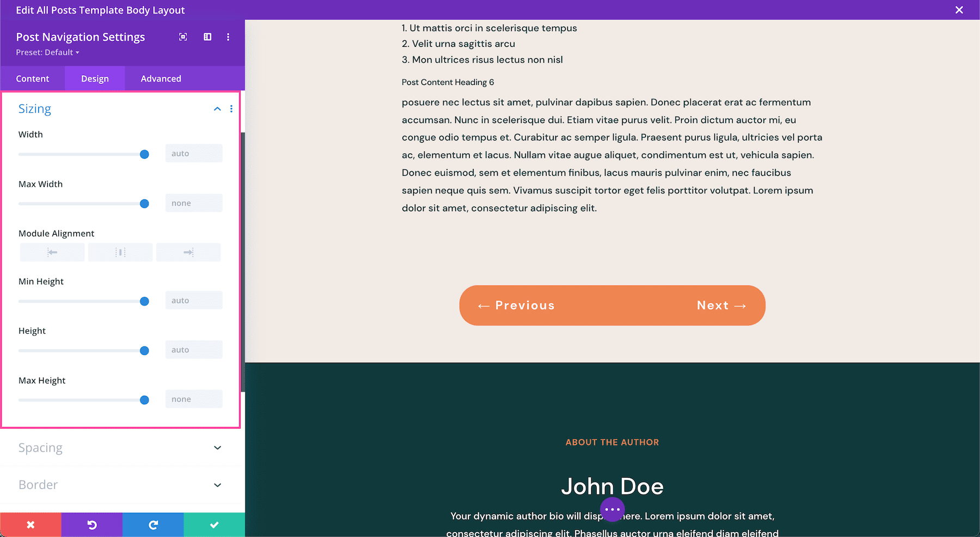Open the Preset Default dropdown
Image resolution: width=980 pixels, height=537 pixels.
(48, 52)
